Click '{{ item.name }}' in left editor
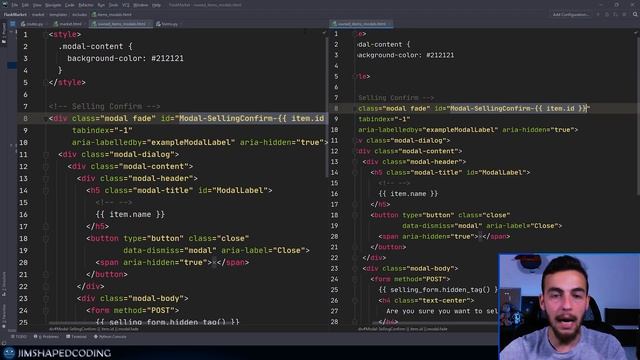This screenshot has height=360, width=640. click(x=130, y=214)
